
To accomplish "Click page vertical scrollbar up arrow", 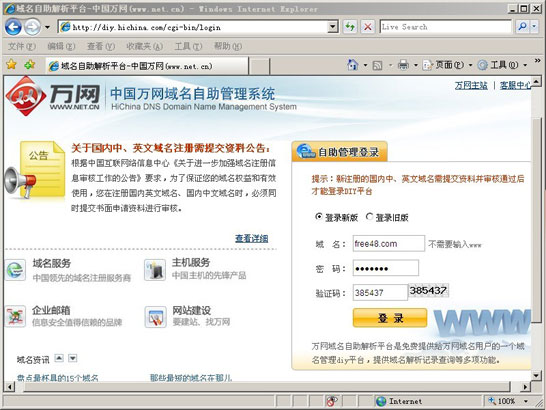I will (536, 82).
